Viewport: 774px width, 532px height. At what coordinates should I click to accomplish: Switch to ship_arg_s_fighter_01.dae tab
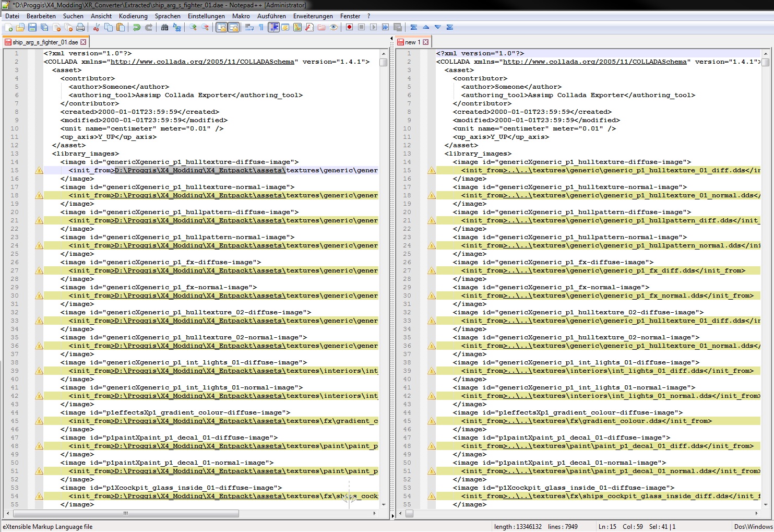(44, 42)
